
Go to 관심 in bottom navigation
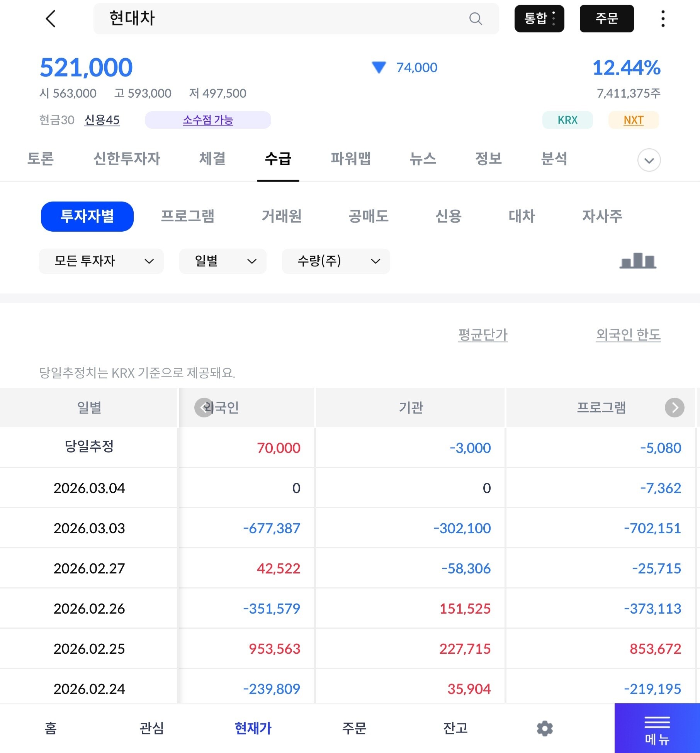coord(152,728)
